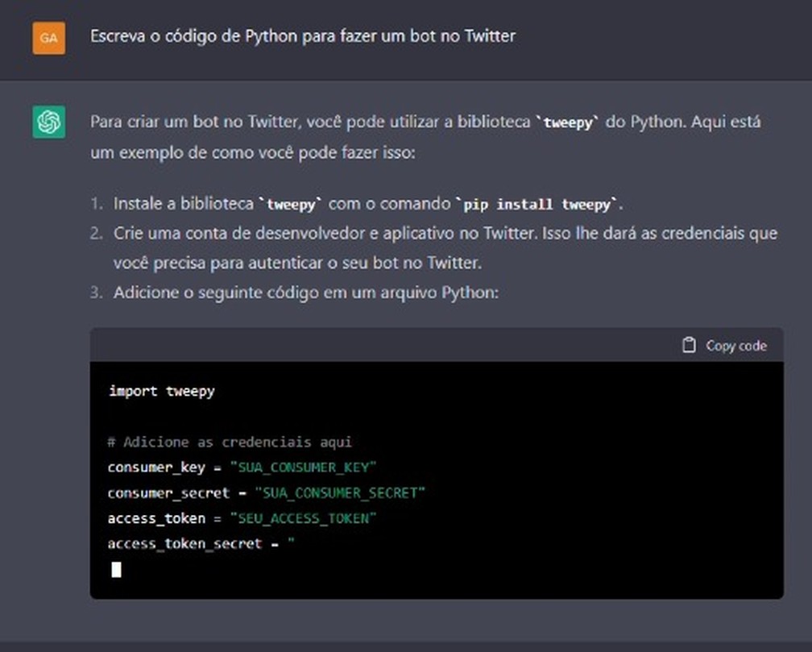Click the access_token variable name
This screenshot has width=812, height=652.
point(156,518)
